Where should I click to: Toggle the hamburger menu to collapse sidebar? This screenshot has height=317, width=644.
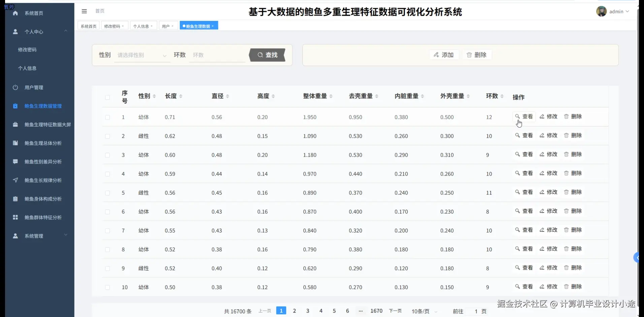[84, 11]
